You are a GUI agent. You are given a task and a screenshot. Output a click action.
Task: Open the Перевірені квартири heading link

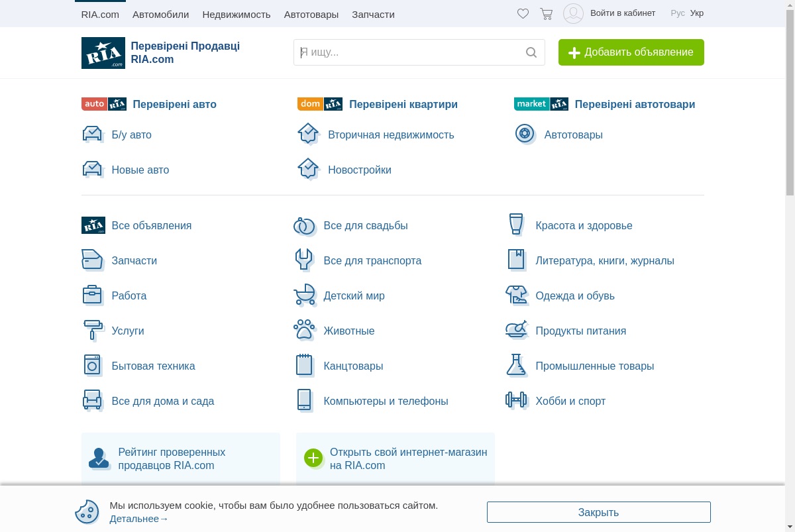(x=403, y=104)
